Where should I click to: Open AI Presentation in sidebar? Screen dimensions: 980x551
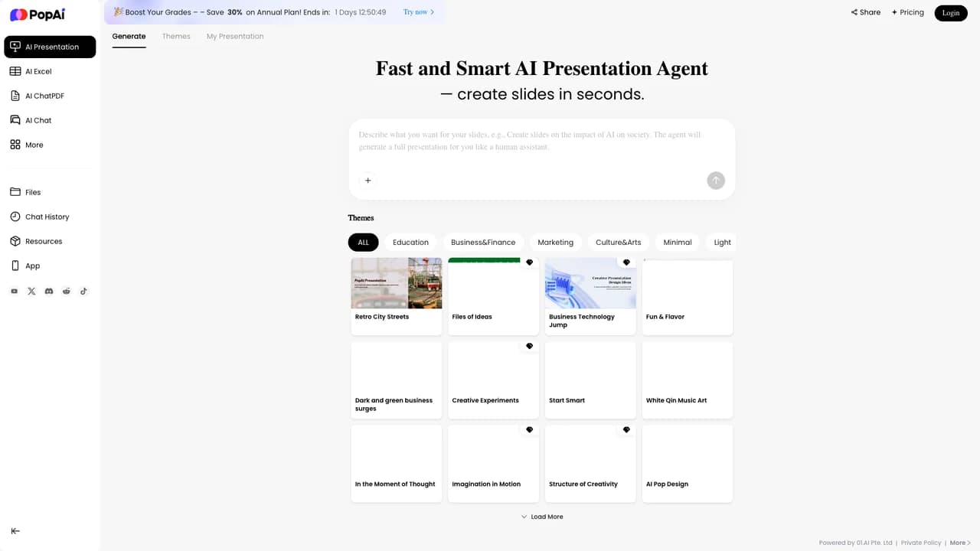click(x=50, y=47)
